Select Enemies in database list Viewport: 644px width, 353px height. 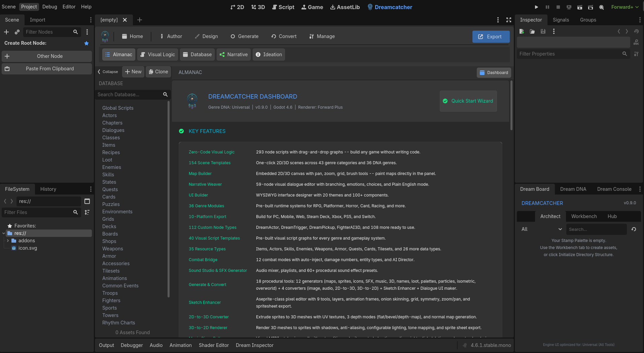(112, 167)
